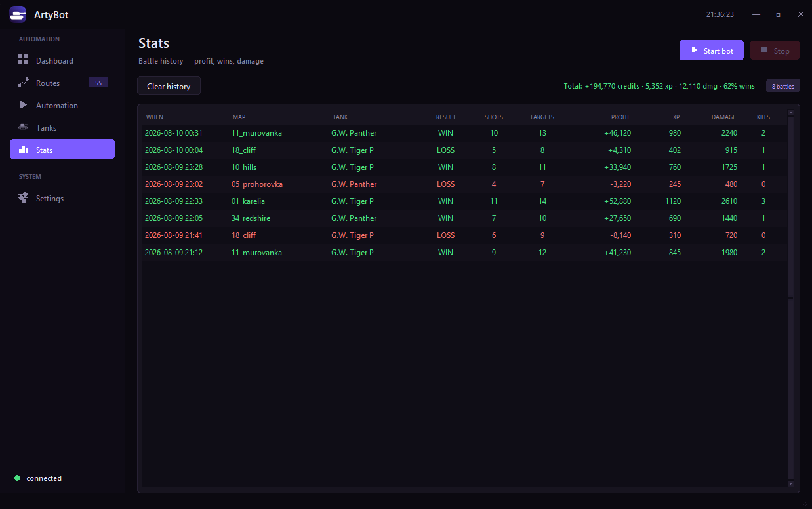Start the bot

(x=712, y=51)
